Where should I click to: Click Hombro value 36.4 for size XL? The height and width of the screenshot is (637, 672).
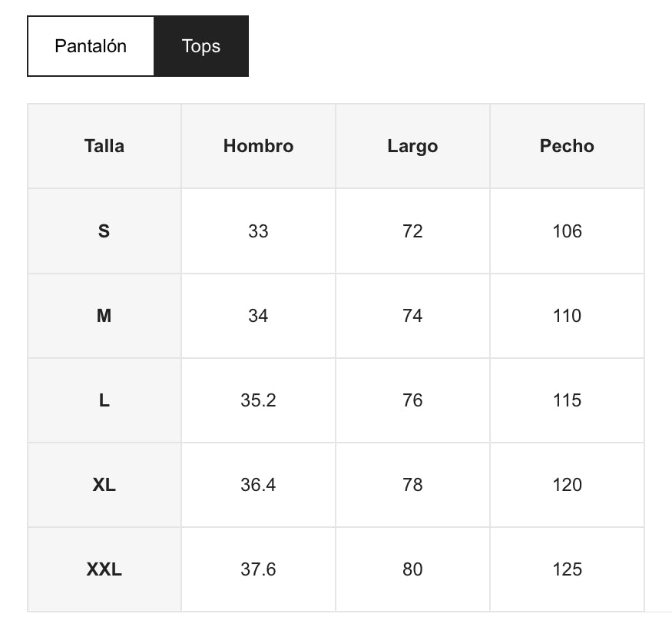(258, 485)
